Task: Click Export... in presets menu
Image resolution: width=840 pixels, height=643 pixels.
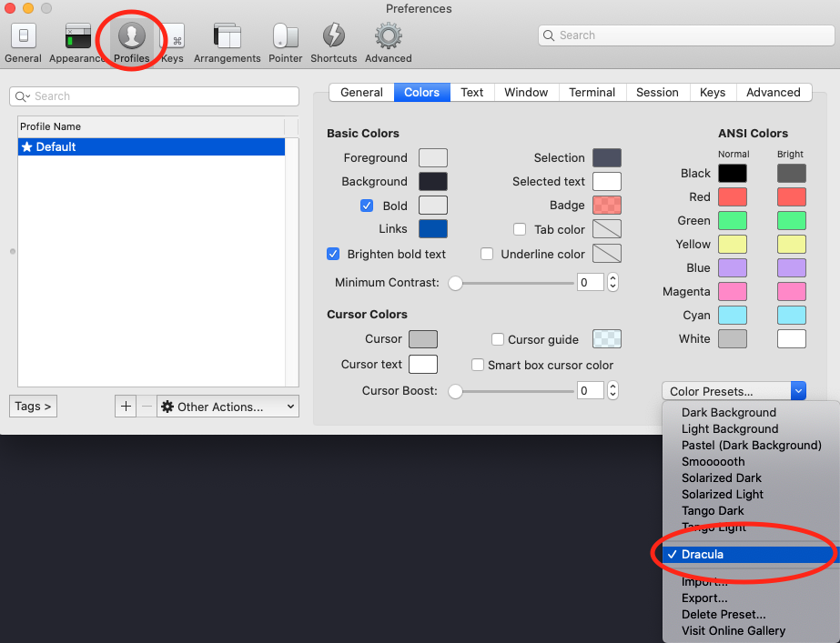Action: [751, 598]
